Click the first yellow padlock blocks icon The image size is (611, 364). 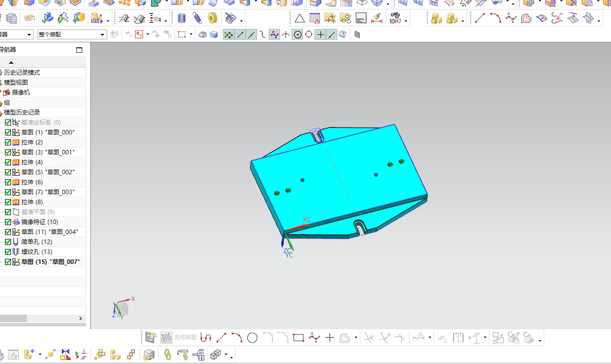(x=437, y=19)
